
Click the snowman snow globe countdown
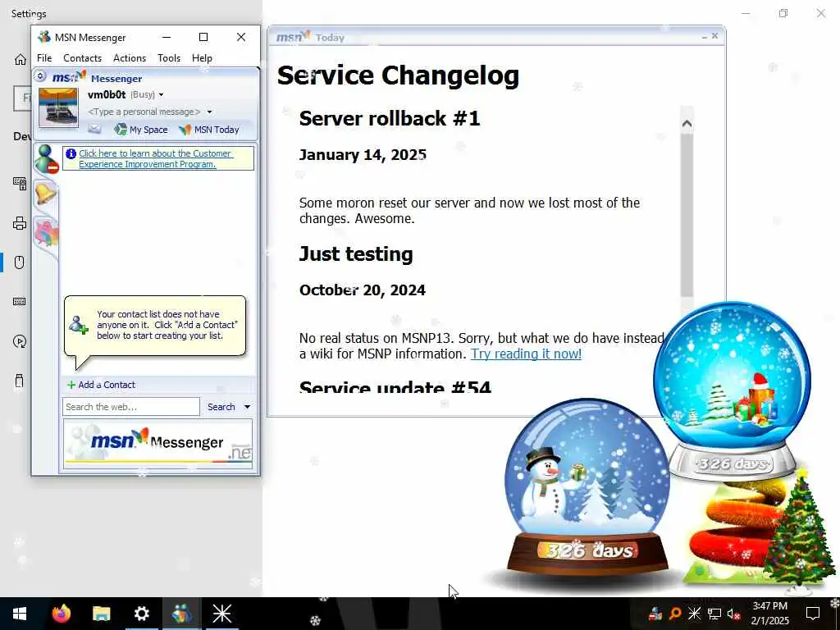pyautogui.click(x=587, y=489)
